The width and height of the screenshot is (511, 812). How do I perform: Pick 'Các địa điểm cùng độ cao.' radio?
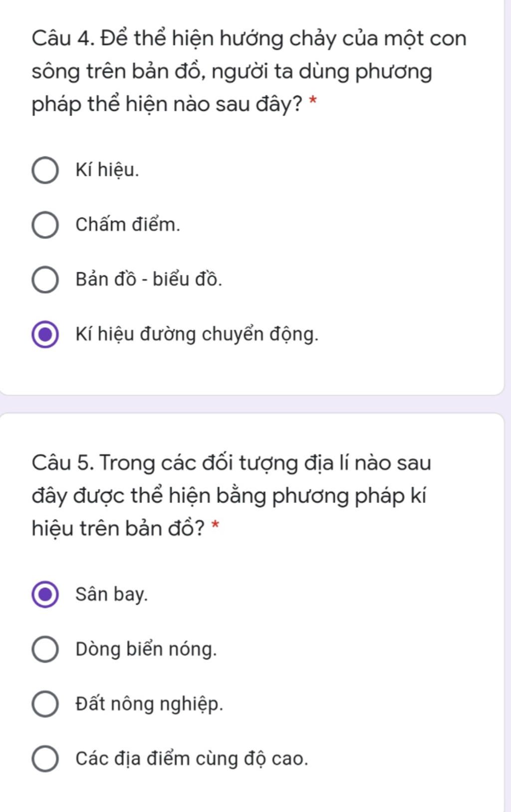(45, 759)
